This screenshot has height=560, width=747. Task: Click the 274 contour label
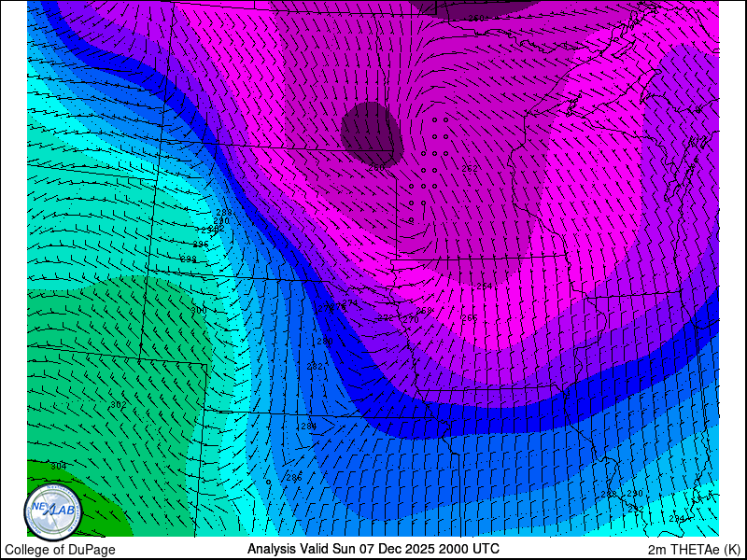point(350,302)
